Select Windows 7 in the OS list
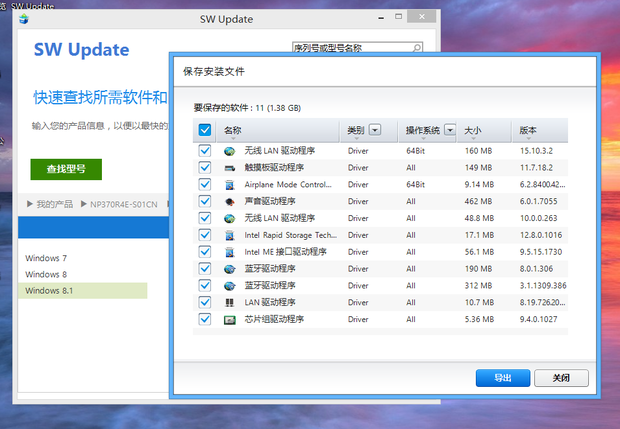The height and width of the screenshot is (429, 620). click(46, 258)
